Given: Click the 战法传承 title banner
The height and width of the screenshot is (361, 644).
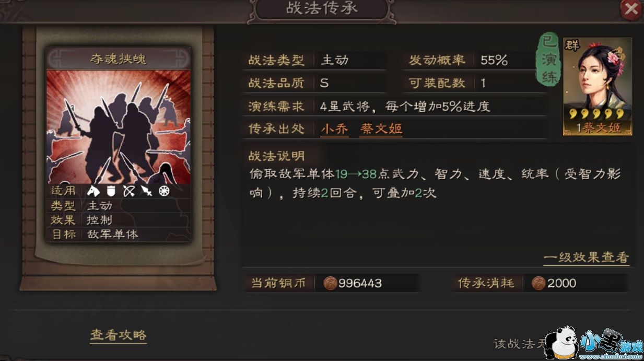Looking at the screenshot, I should (322, 9).
